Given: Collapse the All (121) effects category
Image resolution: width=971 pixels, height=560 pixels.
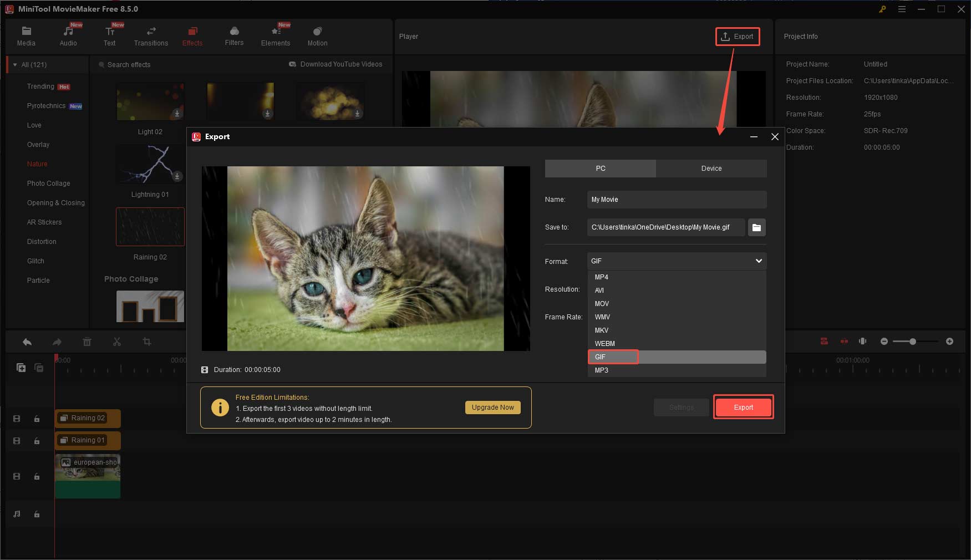Looking at the screenshot, I should (x=15, y=64).
